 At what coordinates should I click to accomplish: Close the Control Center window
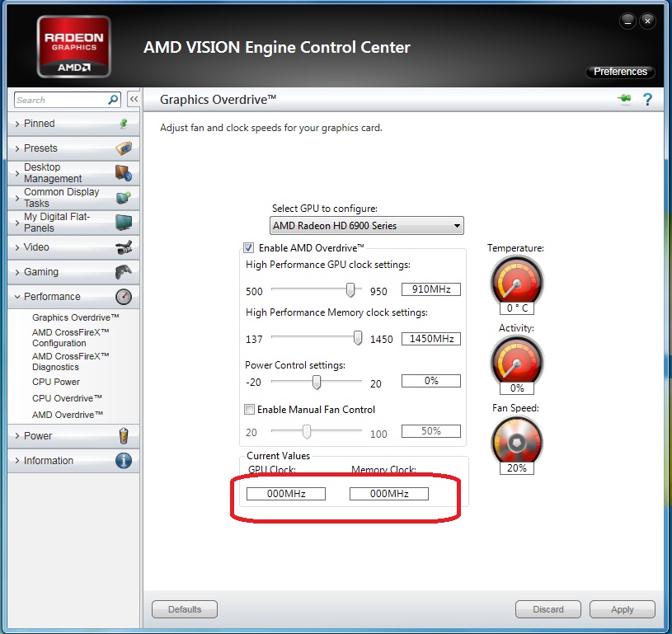(647, 21)
